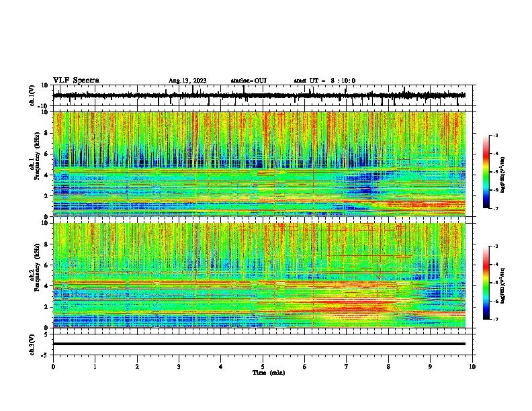Screen dimensions: 532x411
Task: Click the "ch.1(V)" waveform axis label
Action: point(32,95)
